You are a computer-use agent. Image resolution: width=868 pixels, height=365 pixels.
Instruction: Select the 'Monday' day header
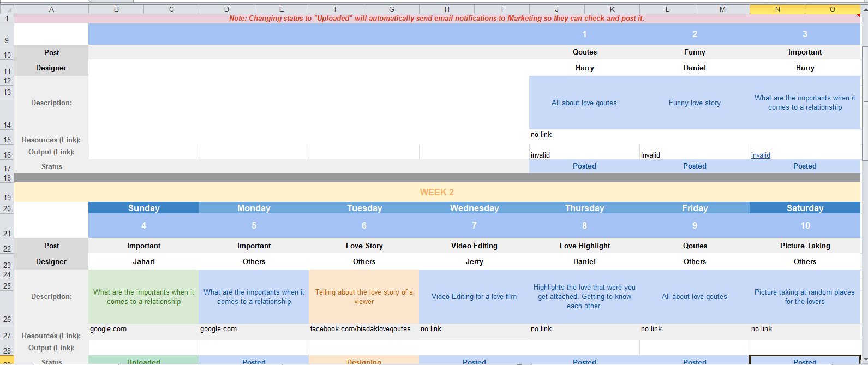click(254, 208)
